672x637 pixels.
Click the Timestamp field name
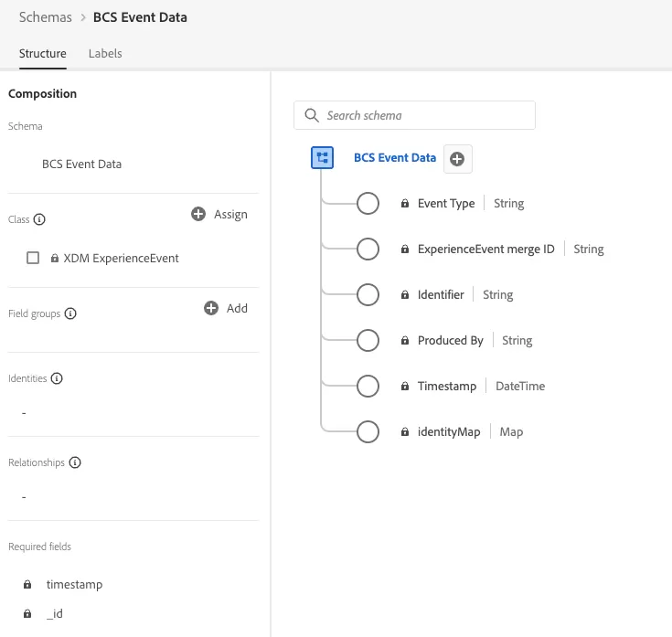tap(447, 387)
